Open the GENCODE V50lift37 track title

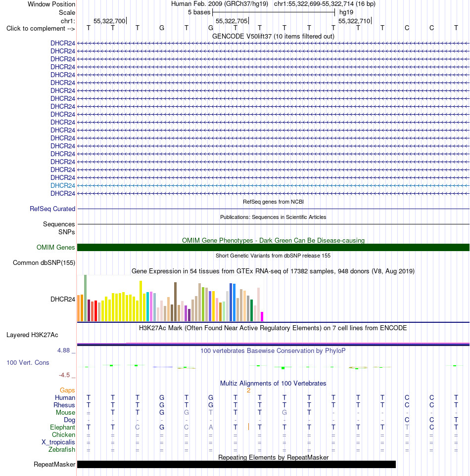(x=273, y=37)
